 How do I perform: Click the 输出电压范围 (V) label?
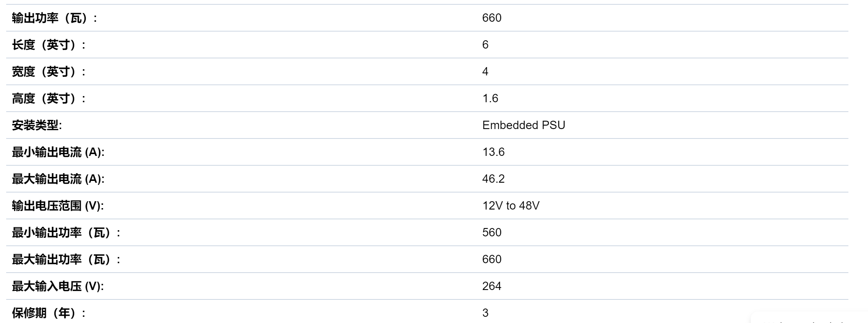pos(58,206)
